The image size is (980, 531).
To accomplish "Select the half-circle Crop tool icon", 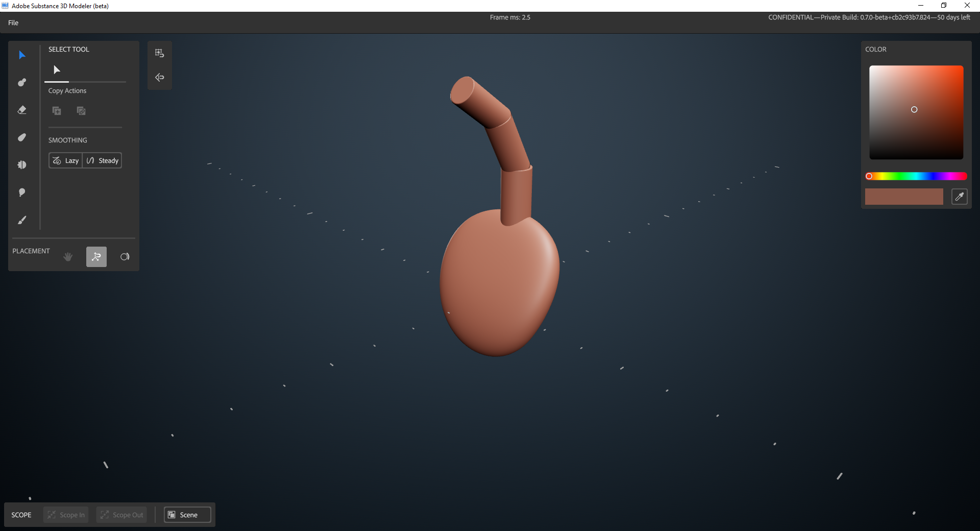I will (x=22, y=165).
